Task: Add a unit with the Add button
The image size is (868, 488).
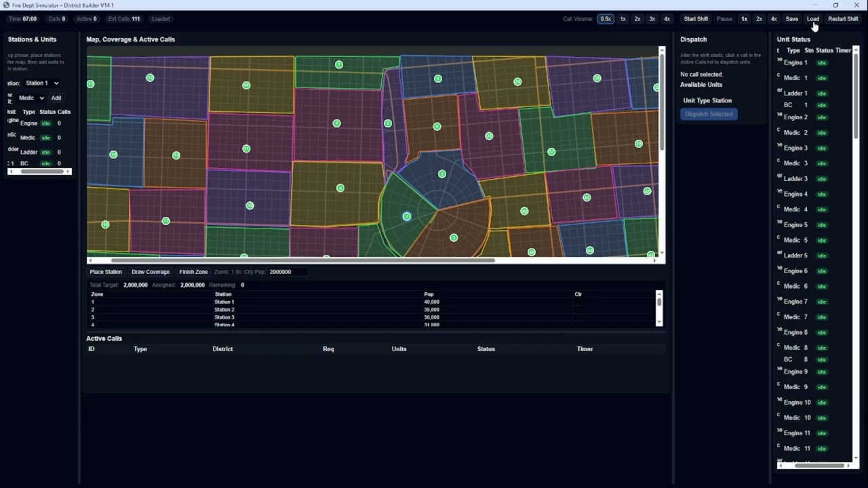Action: coord(56,98)
